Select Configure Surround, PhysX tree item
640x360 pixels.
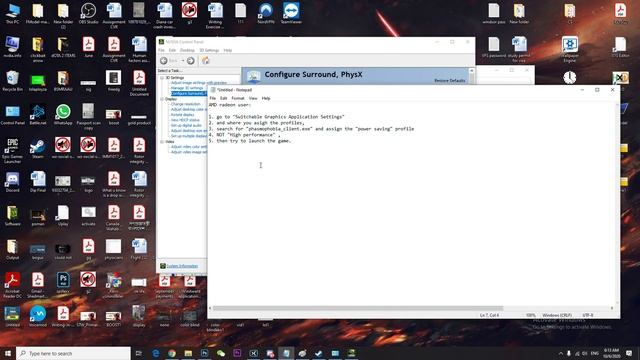(189, 93)
